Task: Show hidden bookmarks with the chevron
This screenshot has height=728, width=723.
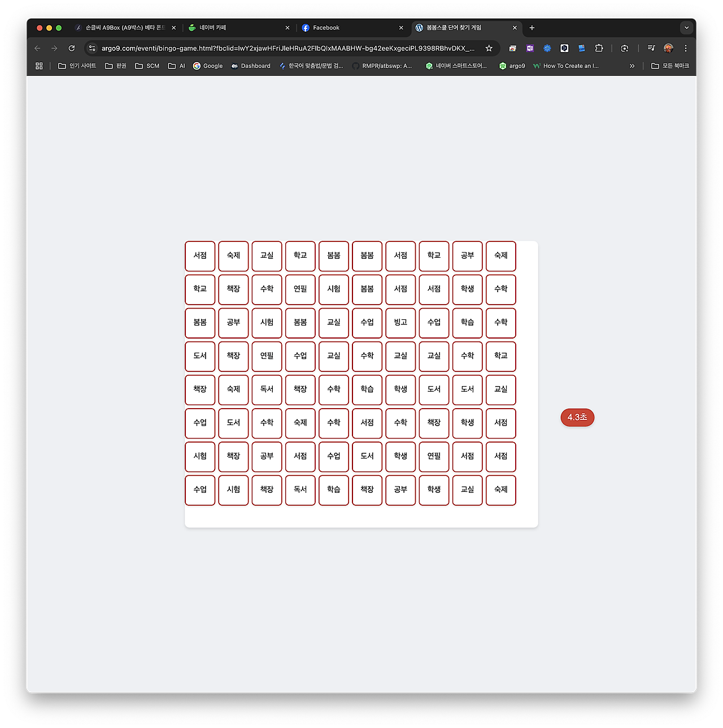Action: tap(632, 66)
